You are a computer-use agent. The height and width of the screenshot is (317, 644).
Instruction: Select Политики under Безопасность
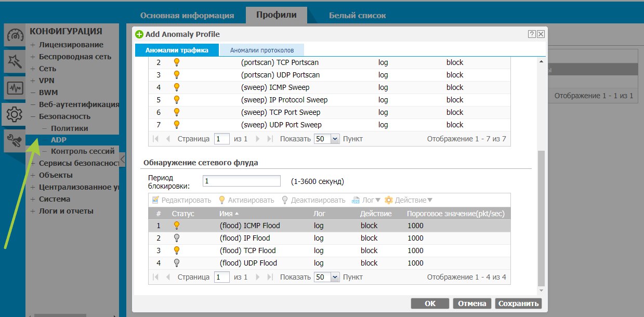click(70, 128)
